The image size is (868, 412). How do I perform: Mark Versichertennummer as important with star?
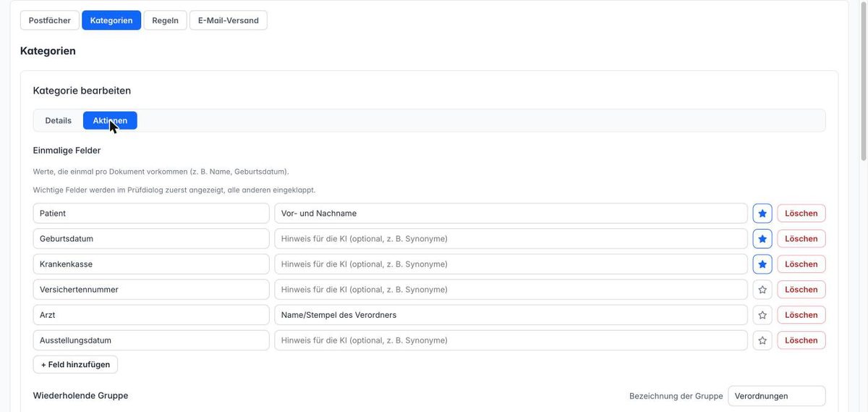762,290
